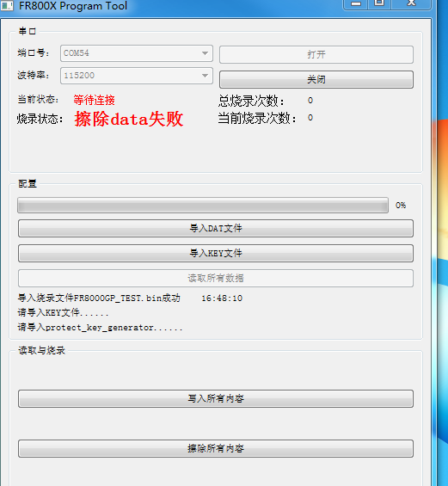Screen dimensions: 448x486
Task: Click the 擦除所有内容 button
Action: (x=216, y=448)
